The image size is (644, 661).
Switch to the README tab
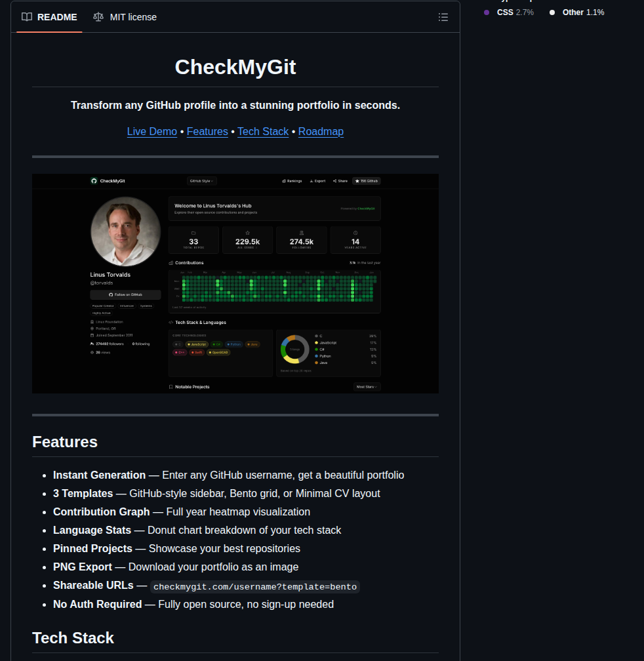[49, 17]
